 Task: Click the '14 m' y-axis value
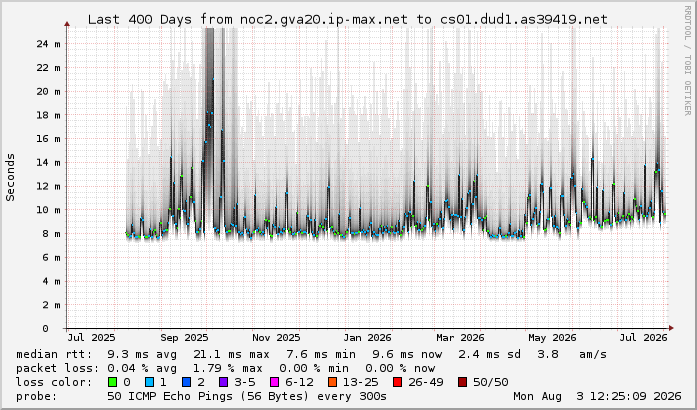point(48,163)
